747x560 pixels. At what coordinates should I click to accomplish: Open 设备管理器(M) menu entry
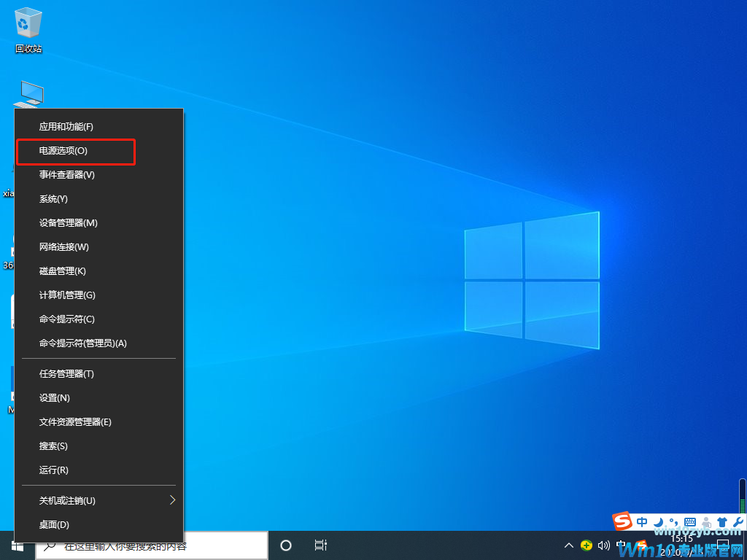tap(69, 223)
